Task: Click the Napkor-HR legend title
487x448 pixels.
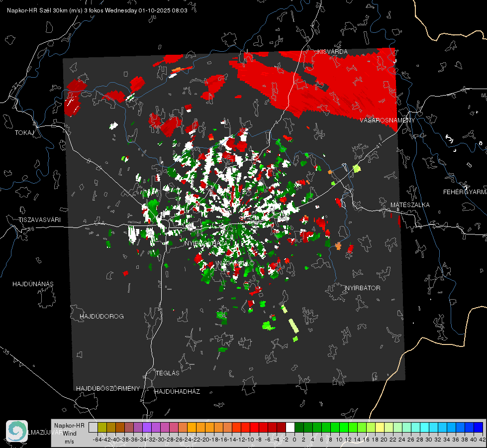Action: pyautogui.click(x=69, y=426)
